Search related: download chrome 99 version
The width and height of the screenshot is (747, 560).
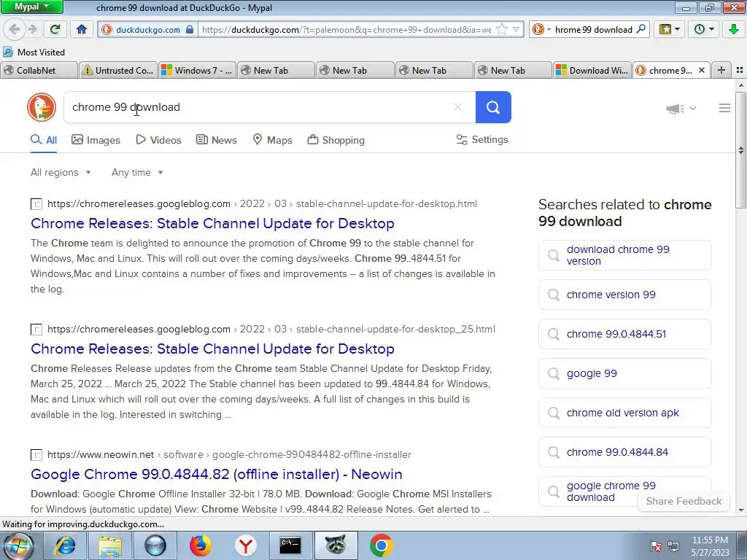pos(625,255)
